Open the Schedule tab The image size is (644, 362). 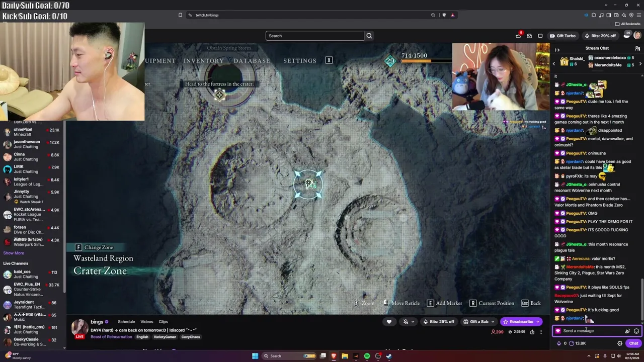pyautogui.click(x=126, y=322)
